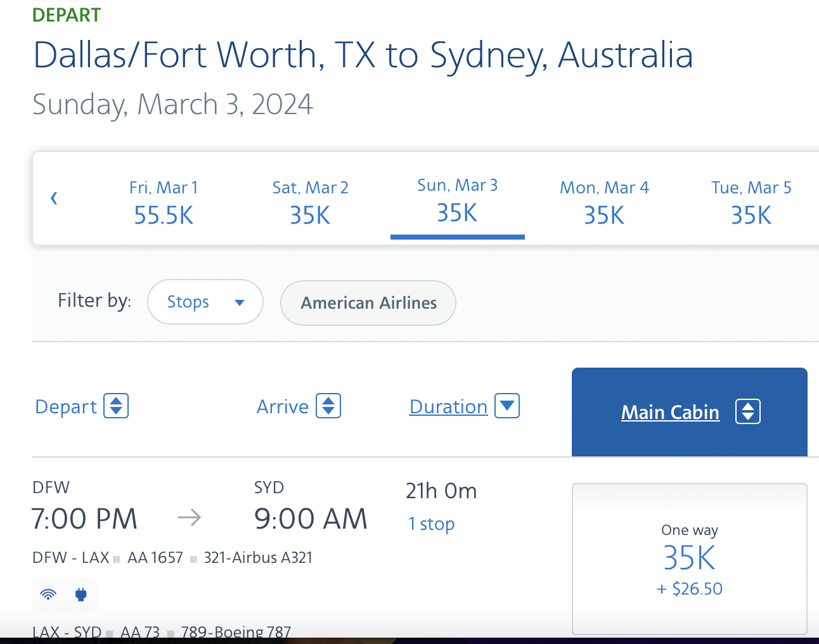The image size is (819, 644).
Task: Select Mon, Mar 4 date tab
Action: [x=604, y=202]
